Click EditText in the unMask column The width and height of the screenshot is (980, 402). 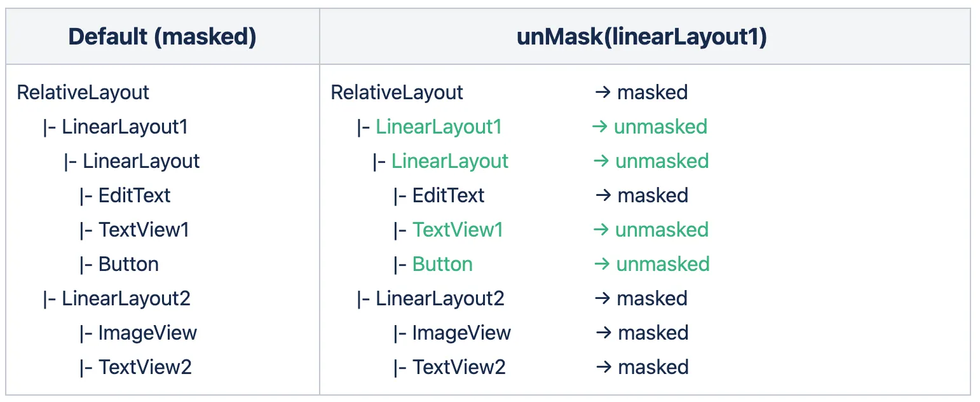tap(448, 196)
